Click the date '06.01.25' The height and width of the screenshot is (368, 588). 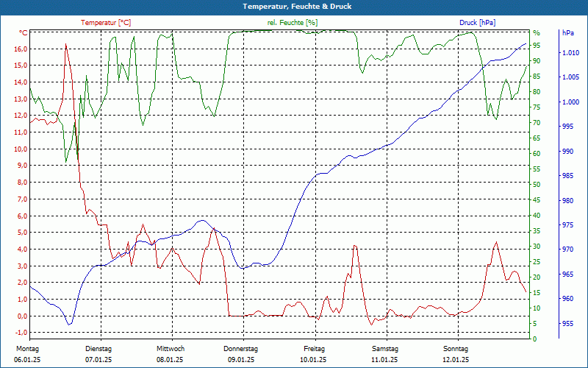point(27,360)
